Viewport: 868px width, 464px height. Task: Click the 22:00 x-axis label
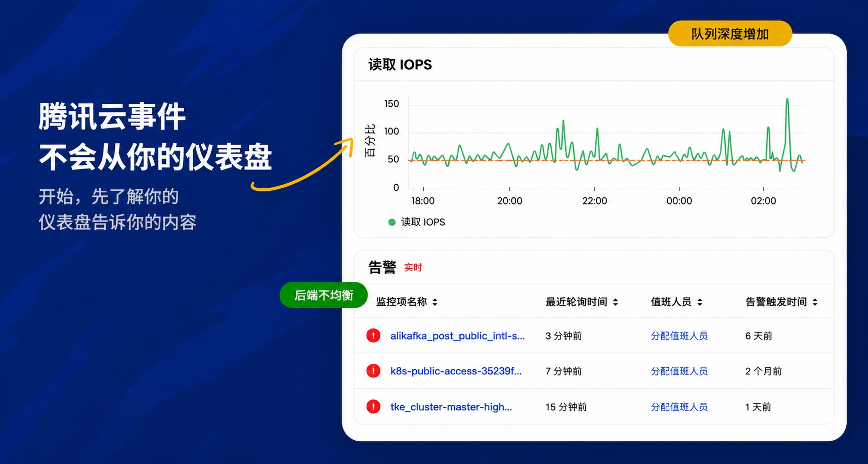(594, 201)
